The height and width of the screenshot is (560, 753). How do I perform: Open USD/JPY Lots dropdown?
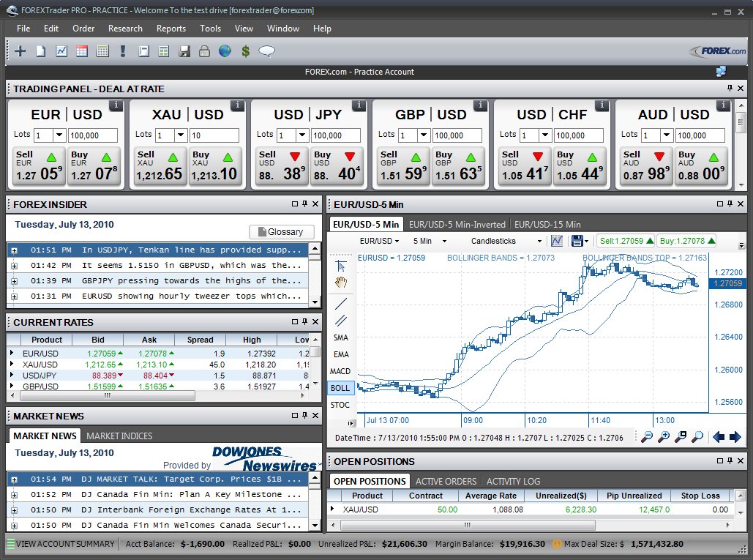[x=302, y=135]
